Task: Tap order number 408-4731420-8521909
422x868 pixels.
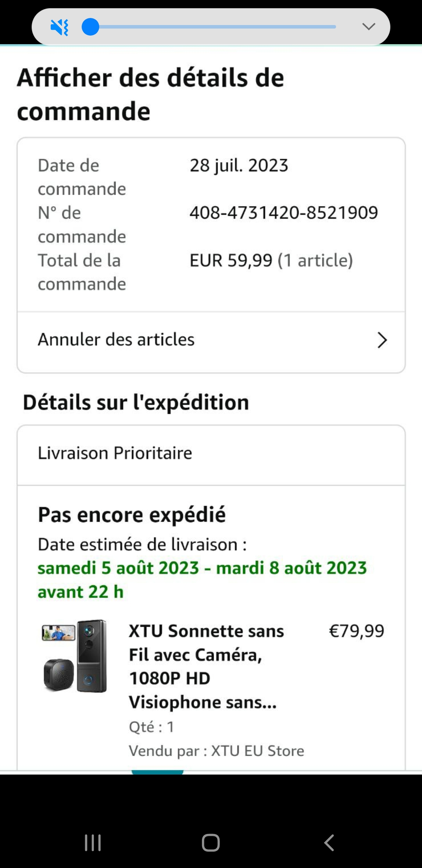Action: coord(284,213)
